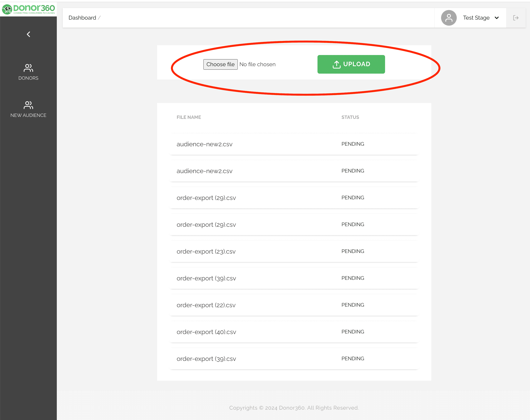Click the logout icon at top right
The width and height of the screenshot is (530, 420).
pos(516,17)
